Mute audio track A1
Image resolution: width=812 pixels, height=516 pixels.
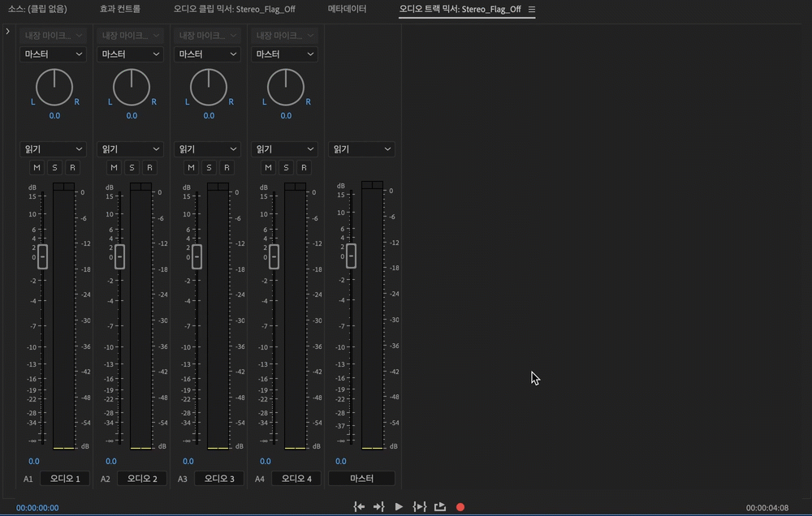point(37,168)
